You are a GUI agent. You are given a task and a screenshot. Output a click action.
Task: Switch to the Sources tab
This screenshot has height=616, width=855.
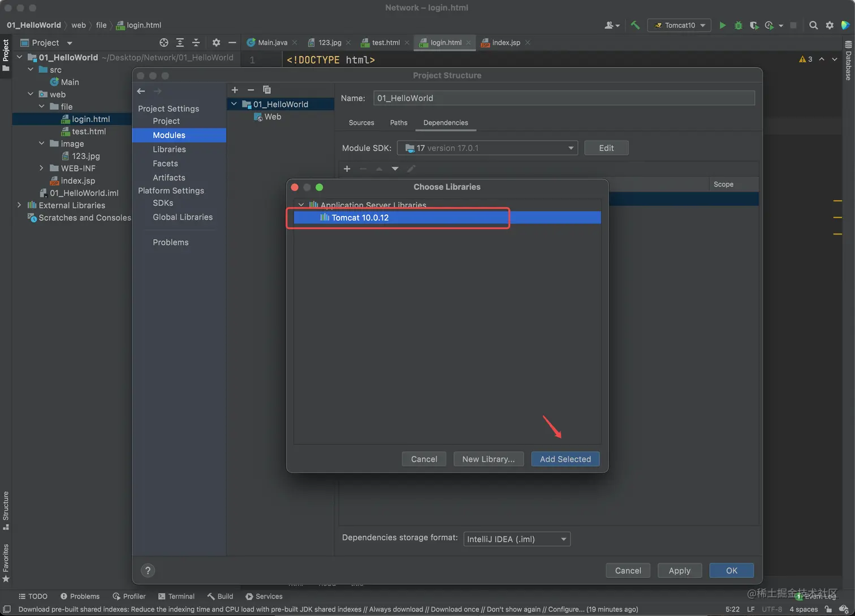361,123
